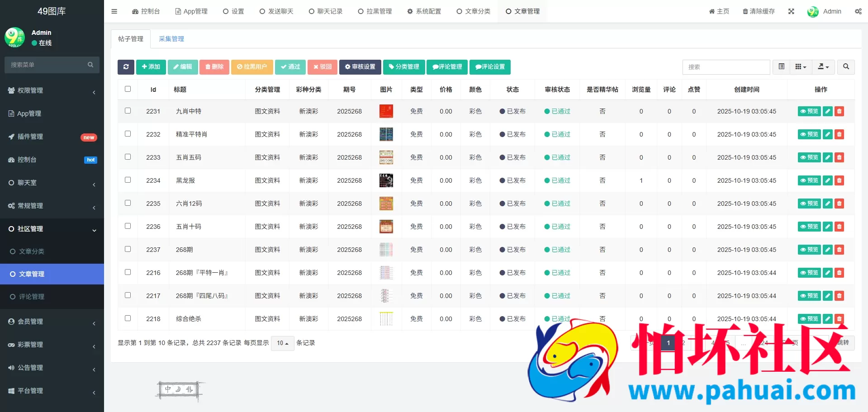Image resolution: width=868 pixels, height=412 pixels.
Task: Click the search input field
Action: [726, 67]
